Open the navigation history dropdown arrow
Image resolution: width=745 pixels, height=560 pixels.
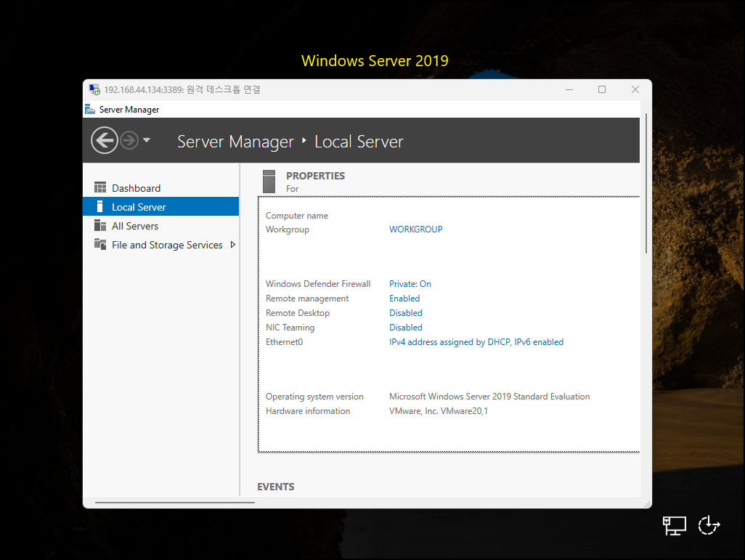(147, 140)
